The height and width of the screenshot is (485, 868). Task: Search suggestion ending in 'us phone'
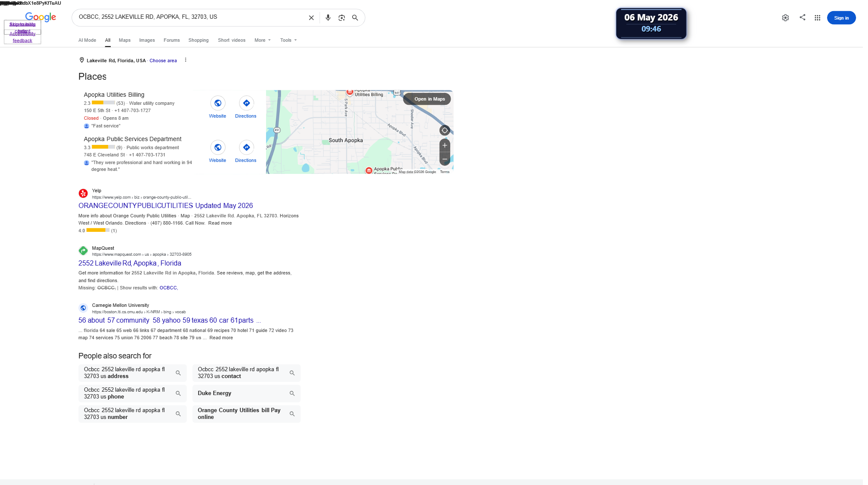tap(133, 393)
